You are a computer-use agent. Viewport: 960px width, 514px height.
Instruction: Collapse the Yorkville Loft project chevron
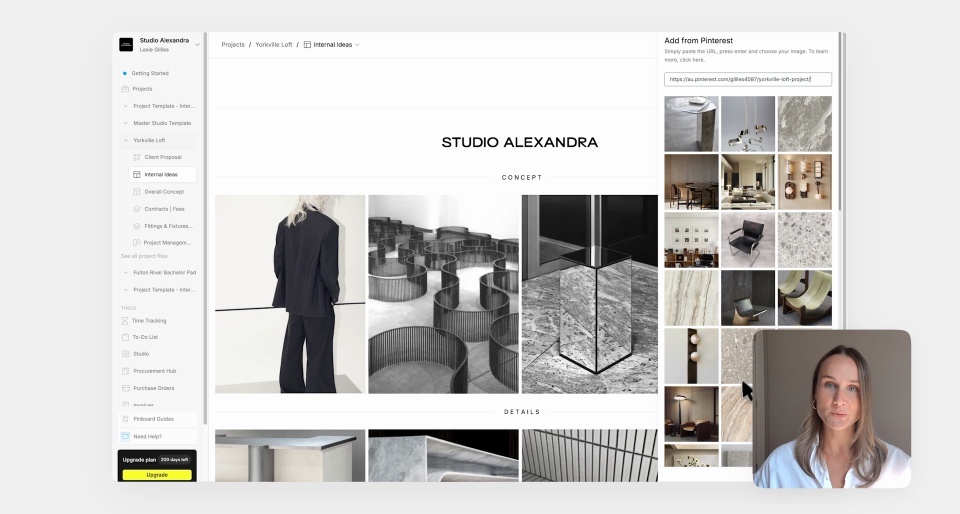(126, 140)
